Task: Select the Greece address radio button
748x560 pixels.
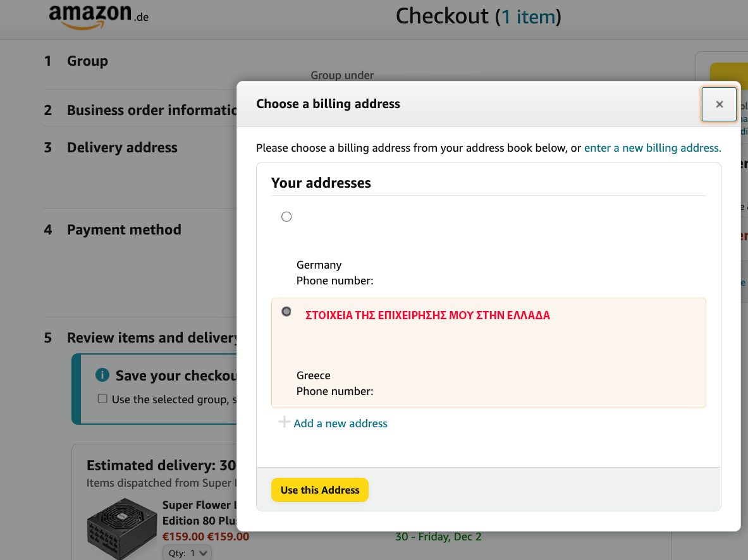Action: (x=286, y=312)
